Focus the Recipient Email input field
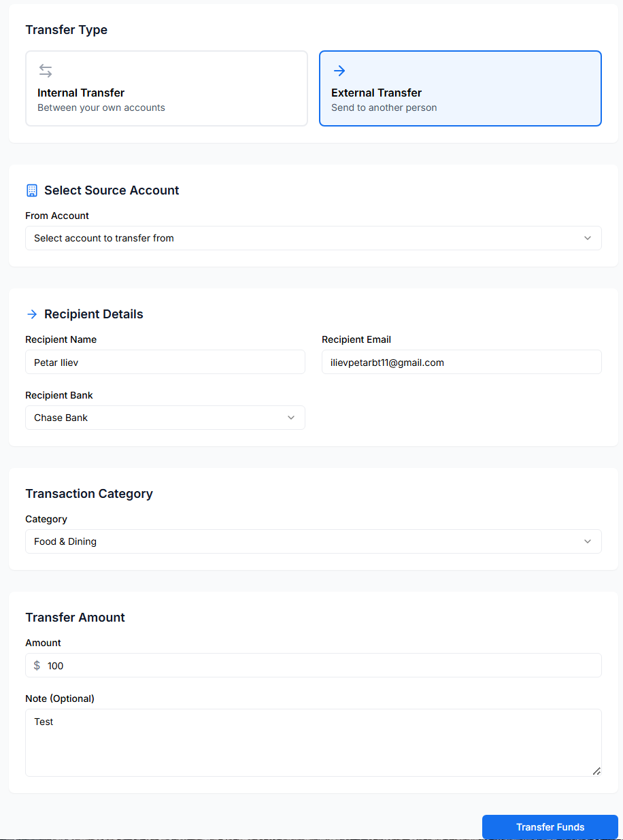Viewport: 623px width, 840px height. pyautogui.click(x=461, y=363)
